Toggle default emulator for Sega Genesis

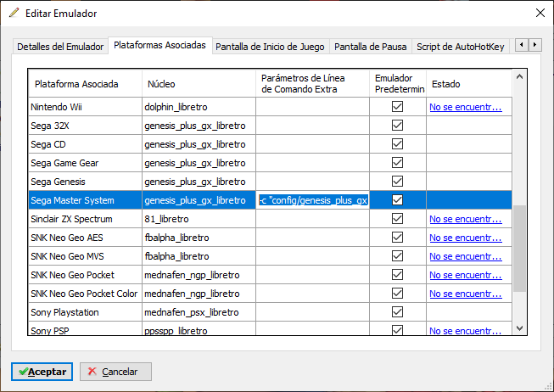(398, 182)
